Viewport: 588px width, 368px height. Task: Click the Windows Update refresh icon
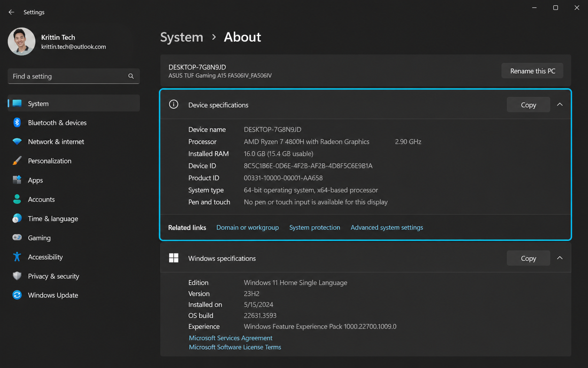tap(17, 295)
